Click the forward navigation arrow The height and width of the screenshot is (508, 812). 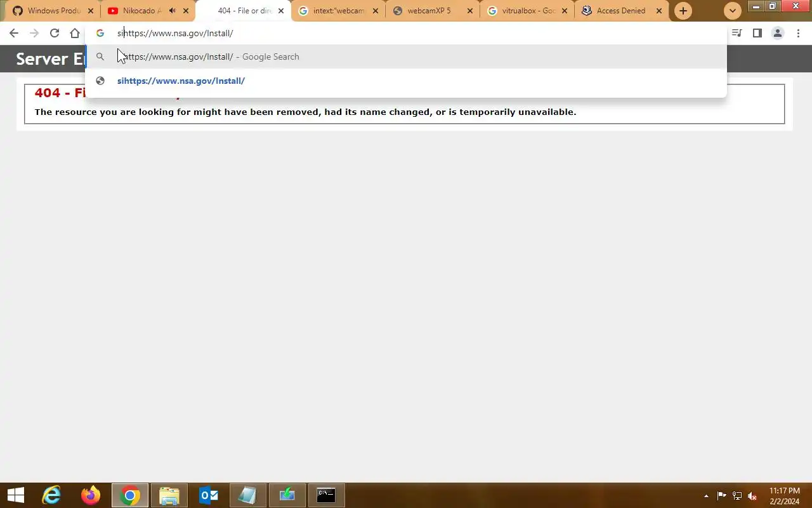click(x=34, y=33)
